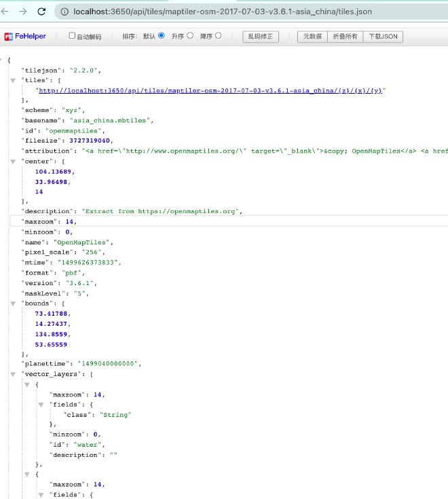Collapse the "tiles" array
Viewport: 448px width, 499px height.
coord(13,81)
